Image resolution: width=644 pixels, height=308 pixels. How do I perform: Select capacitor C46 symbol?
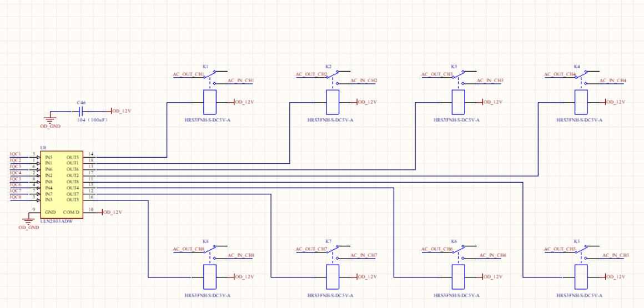pyautogui.click(x=82, y=111)
